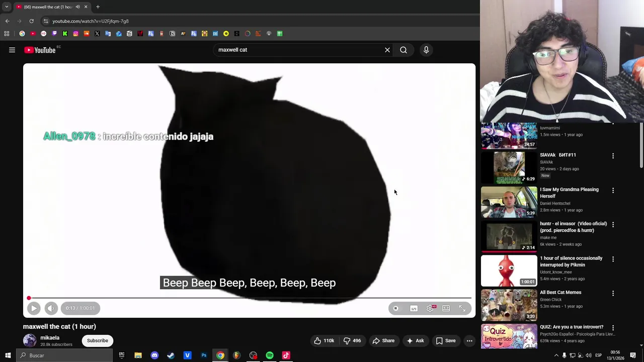
Task: Open options menu for SIAVAk БИТ#11
Action: 613,156
